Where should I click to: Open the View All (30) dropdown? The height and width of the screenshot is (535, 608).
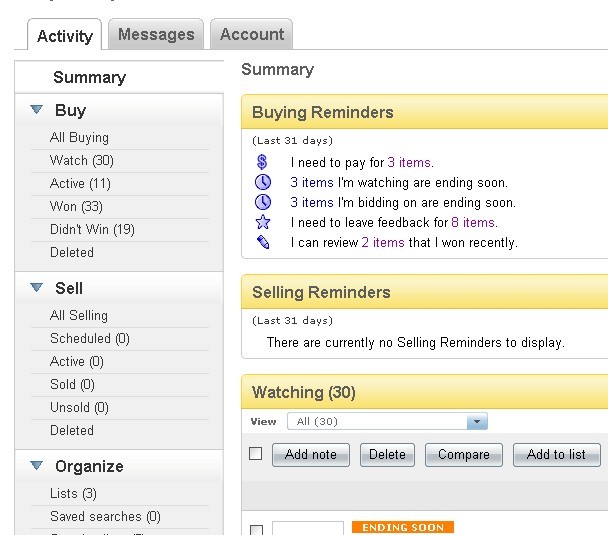click(477, 422)
